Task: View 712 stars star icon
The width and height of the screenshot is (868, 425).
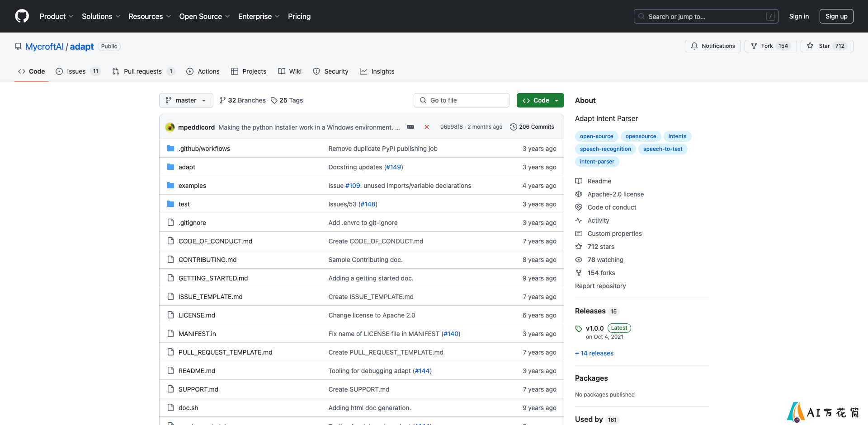Action: point(579,247)
